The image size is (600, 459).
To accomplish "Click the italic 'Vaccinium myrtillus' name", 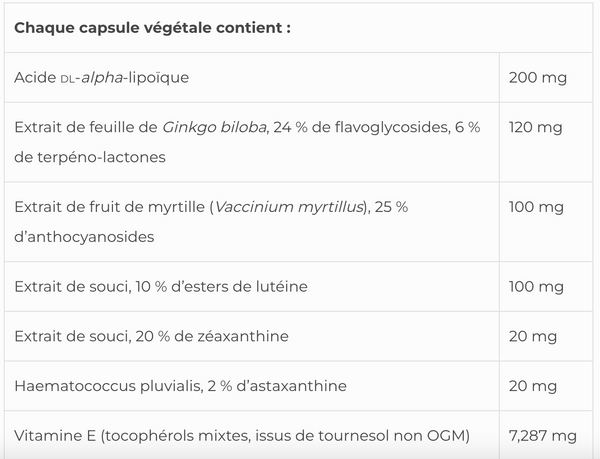I will [x=290, y=207].
